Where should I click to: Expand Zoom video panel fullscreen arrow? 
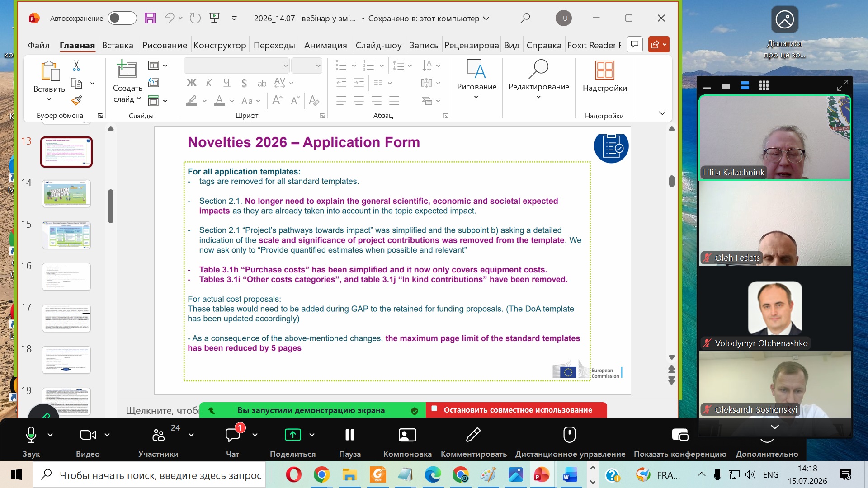842,86
